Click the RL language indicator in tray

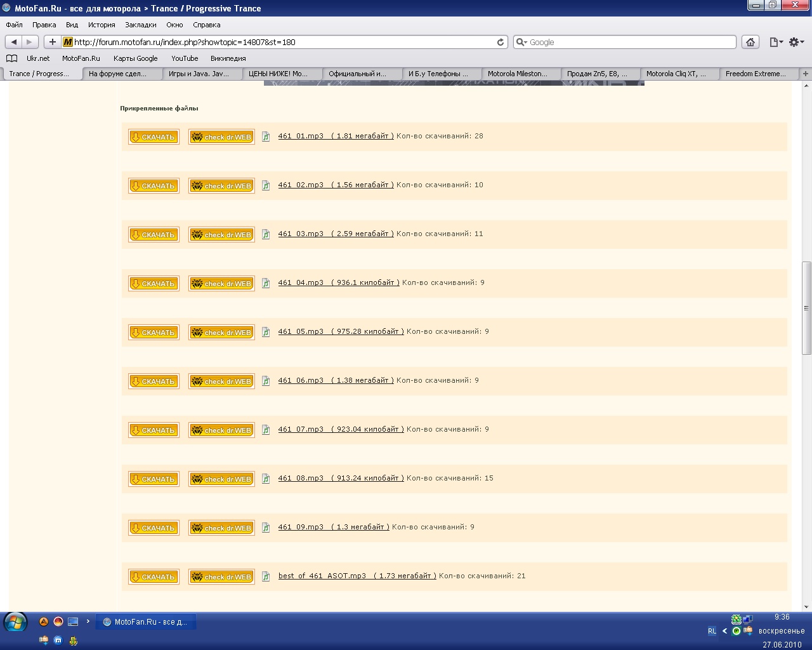click(x=712, y=631)
